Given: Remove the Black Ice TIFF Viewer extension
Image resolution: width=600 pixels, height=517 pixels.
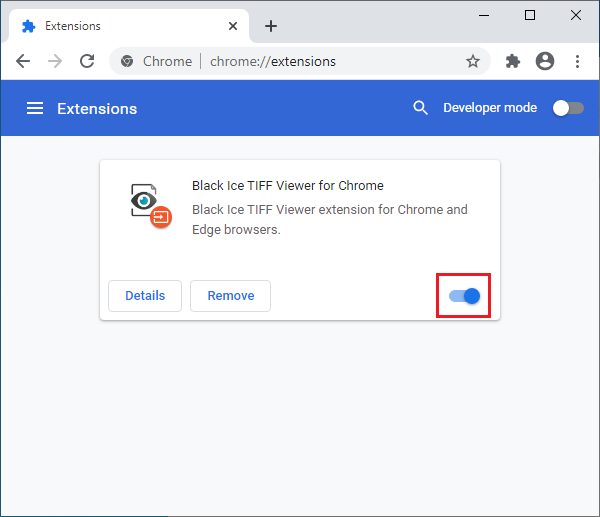Looking at the screenshot, I should click(x=230, y=296).
